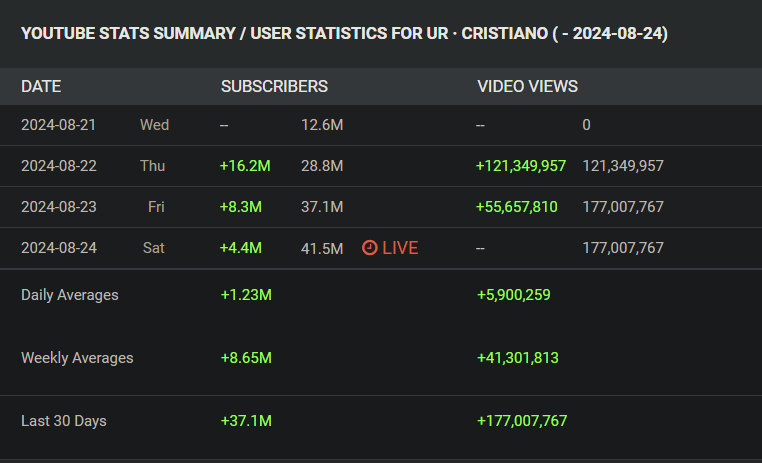Click the +8.65M weekly average subscribers
This screenshot has height=463, width=762.
point(246,358)
